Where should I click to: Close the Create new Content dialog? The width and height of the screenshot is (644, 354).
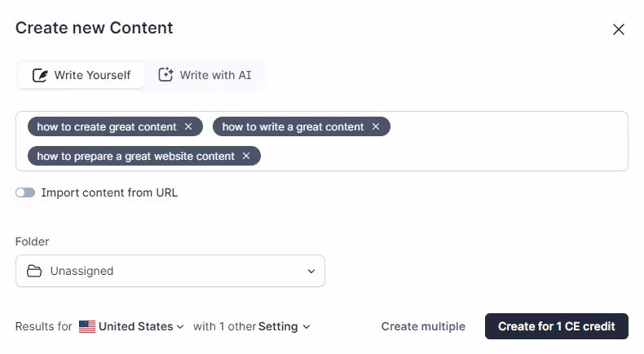(x=619, y=29)
